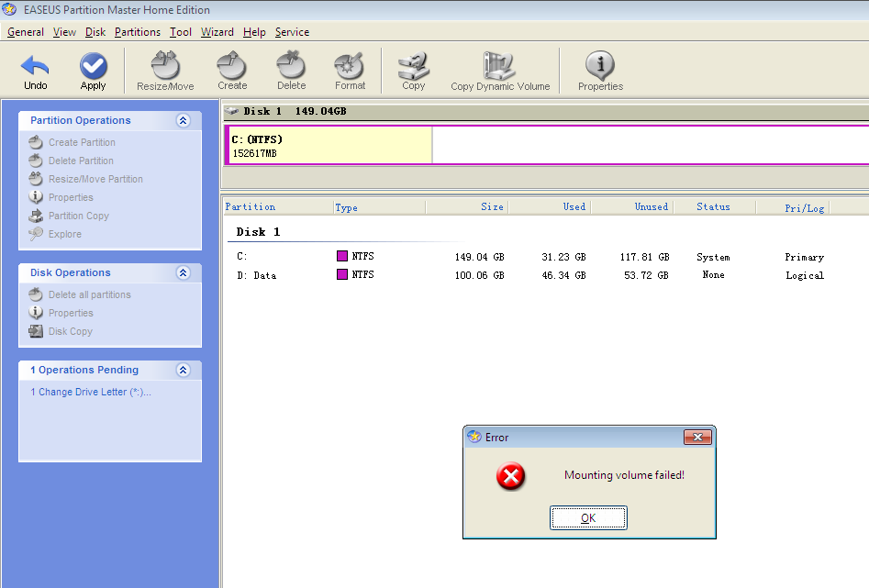Open the Tool menu
The height and width of the screenshot is (588, 869).
coord(181,32)
